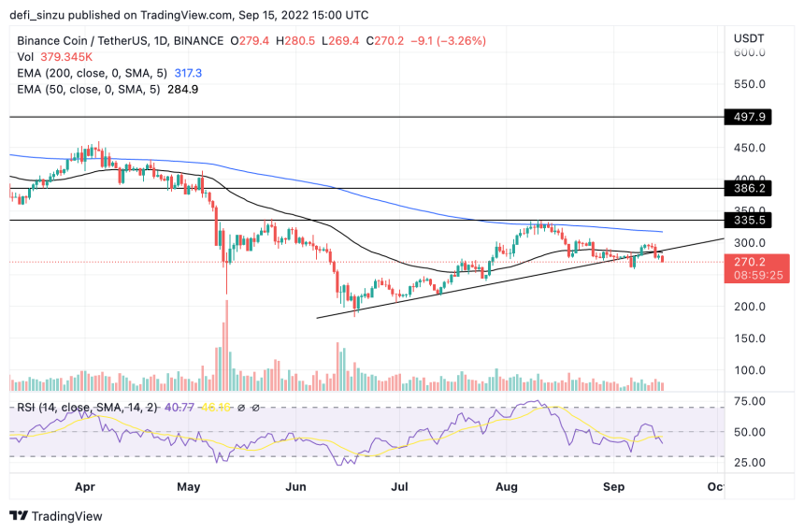Click the Aug label on the time axis

coord(507,486)
